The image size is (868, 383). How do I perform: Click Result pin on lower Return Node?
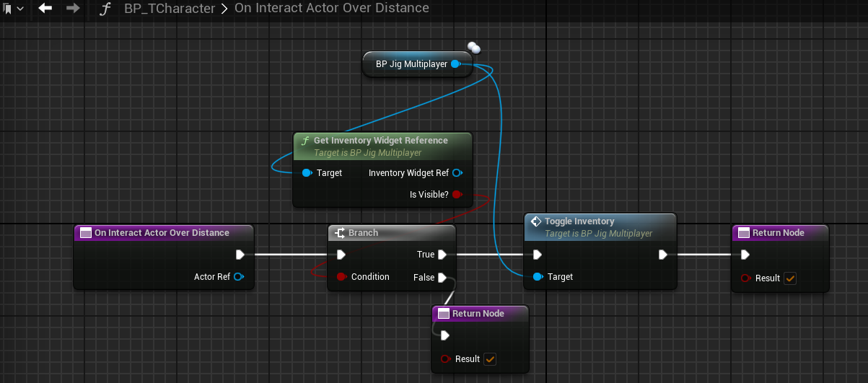(446, 359)
